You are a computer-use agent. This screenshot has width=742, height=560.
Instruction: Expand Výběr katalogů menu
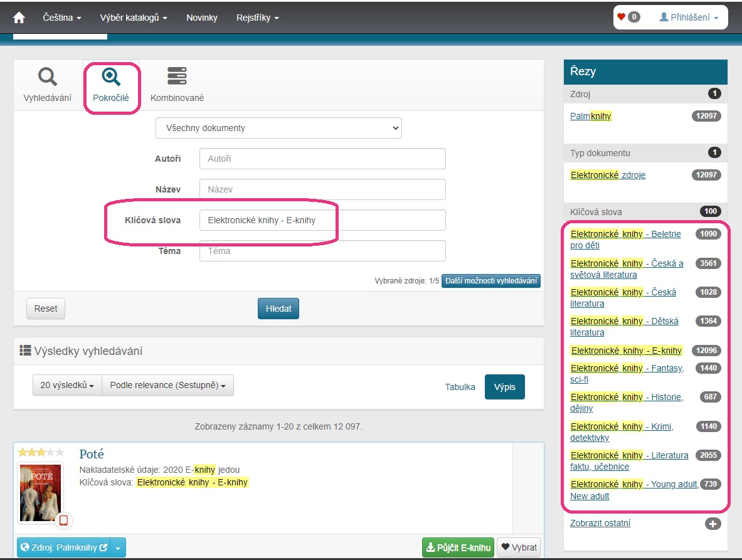[134, 18]
